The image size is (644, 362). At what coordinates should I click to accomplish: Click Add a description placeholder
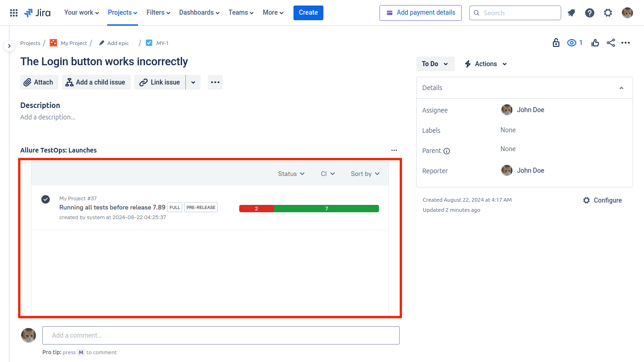point(48,117)
